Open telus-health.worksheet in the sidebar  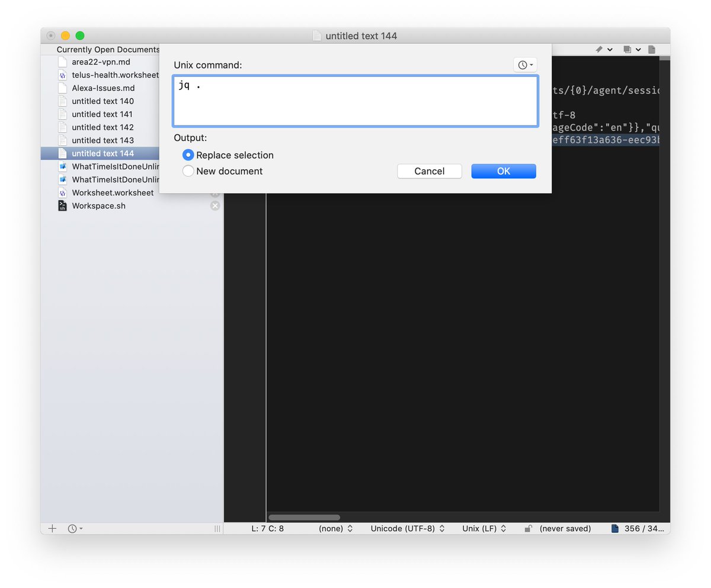(x=115, y=75)
